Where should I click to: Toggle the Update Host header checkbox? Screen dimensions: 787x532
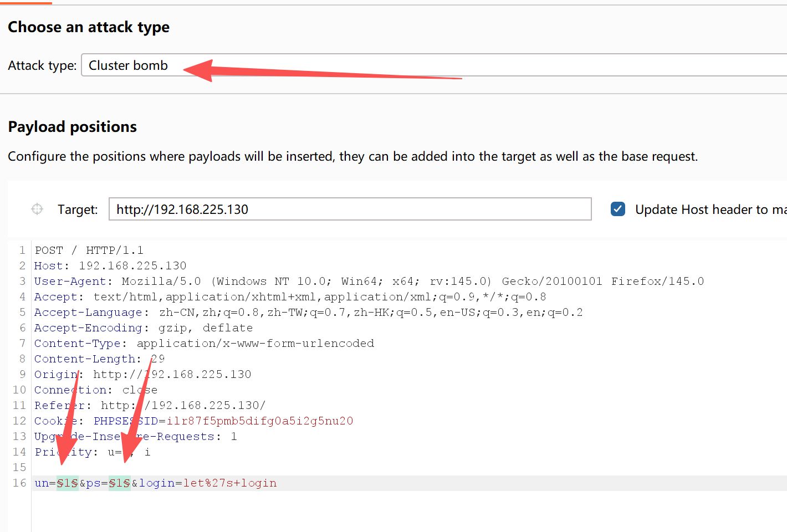pyautogui.click(x=617, y=209)
